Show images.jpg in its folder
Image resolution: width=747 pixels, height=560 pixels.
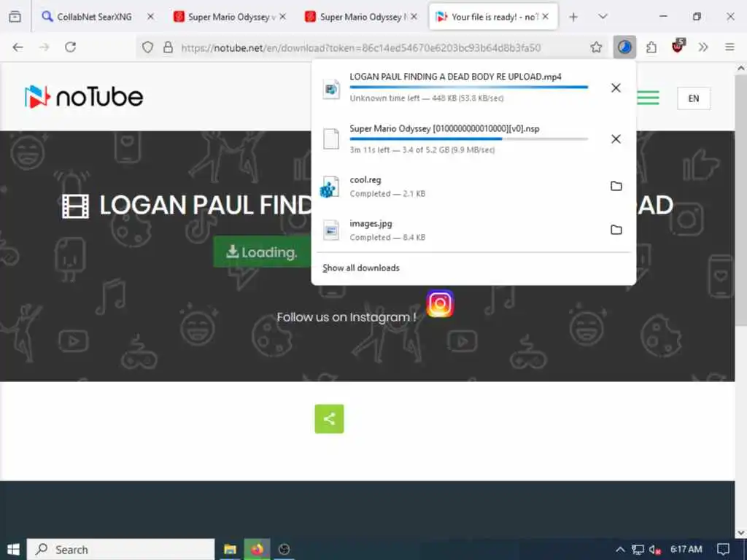(616, 230)
